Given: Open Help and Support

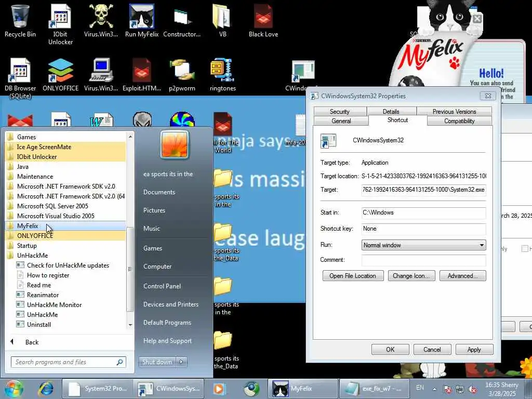Looking at the screenshot, I should 167,341.
